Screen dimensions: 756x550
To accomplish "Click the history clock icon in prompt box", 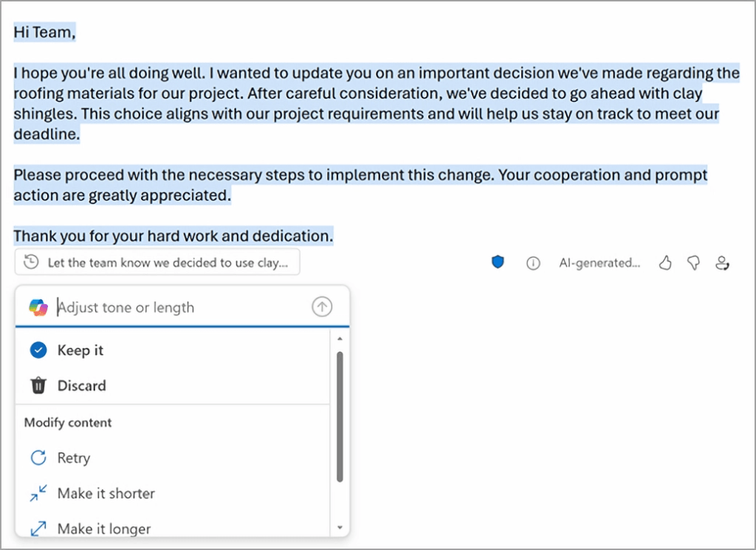I will (x=31, y=262).
